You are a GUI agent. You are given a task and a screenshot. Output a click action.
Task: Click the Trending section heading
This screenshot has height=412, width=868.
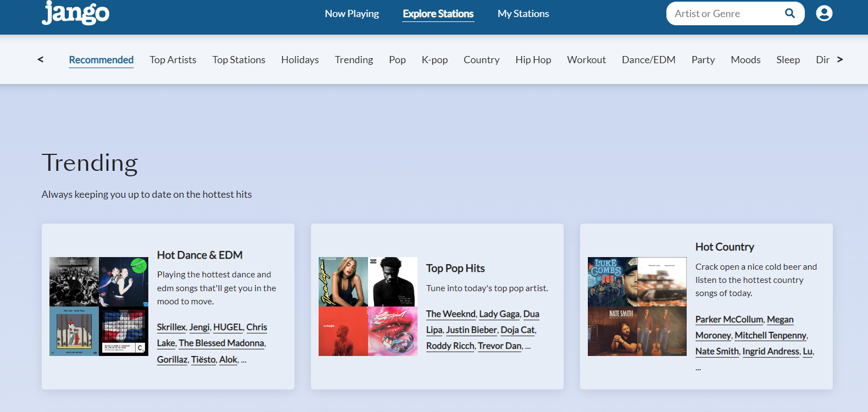pyautogui.click(x=90, y=163)
